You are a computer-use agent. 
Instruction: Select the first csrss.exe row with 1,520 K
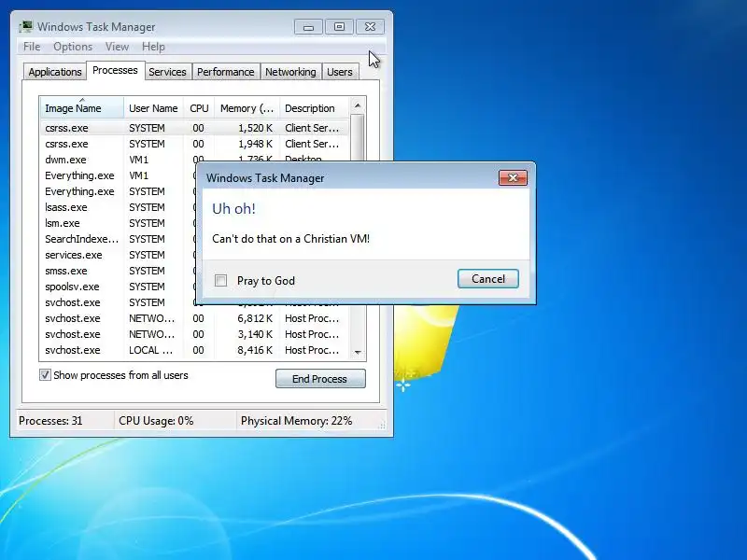pyautogui.click(x=194, y=128)
